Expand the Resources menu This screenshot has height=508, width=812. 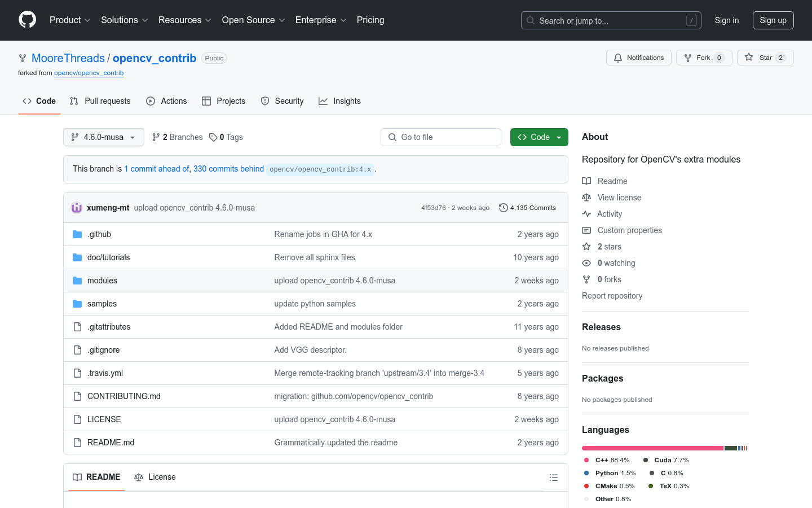[185, 20]
